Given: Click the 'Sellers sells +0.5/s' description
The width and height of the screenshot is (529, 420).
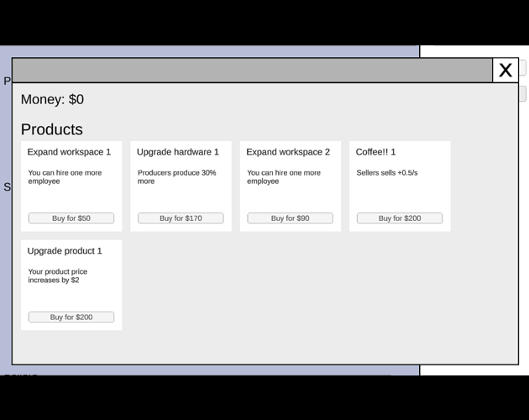Looking at the screenshot, I should pyautogui.click(x=387, y=173).
